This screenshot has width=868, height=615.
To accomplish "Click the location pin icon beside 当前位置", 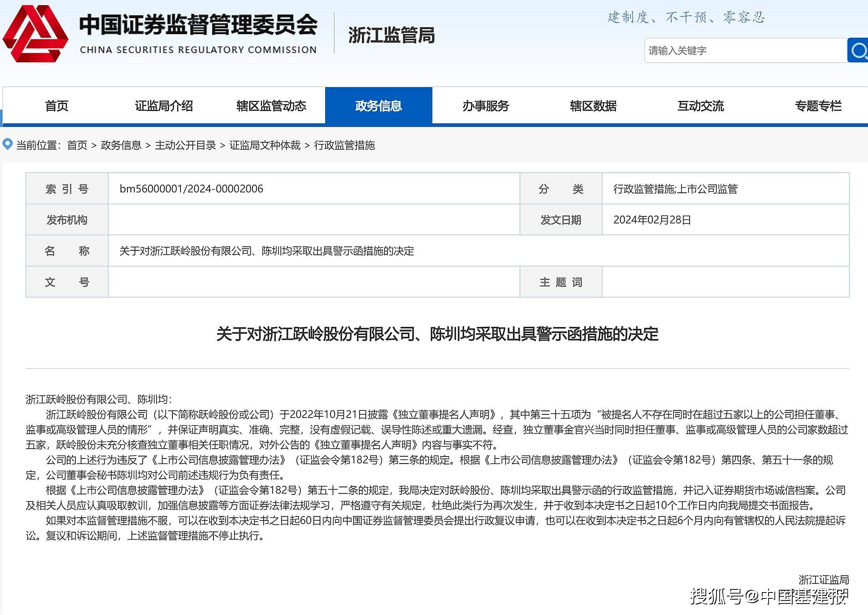I will [7, 145].
